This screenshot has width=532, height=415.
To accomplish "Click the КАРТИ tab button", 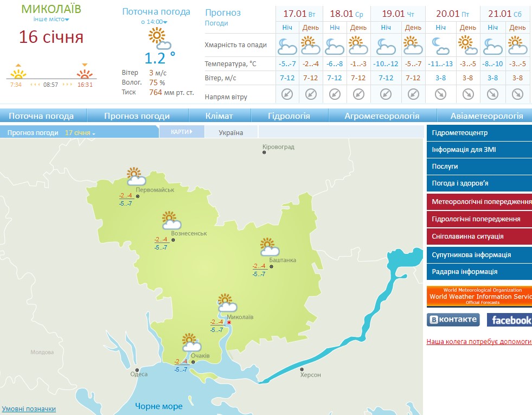I will click(x=182, y=132).
